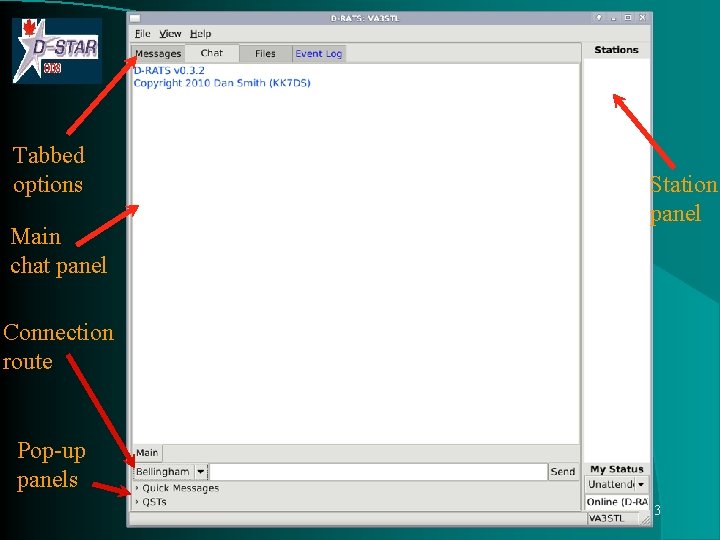This screenshot has height=540, width=720.
Task: Switch to the Files tab
Action: tap(265, 54)
